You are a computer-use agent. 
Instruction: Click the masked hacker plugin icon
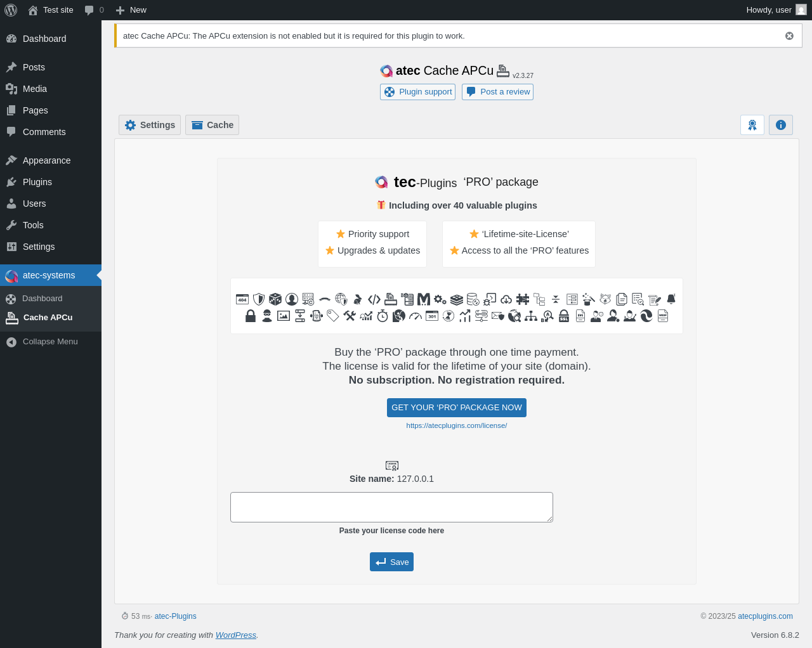267,316
